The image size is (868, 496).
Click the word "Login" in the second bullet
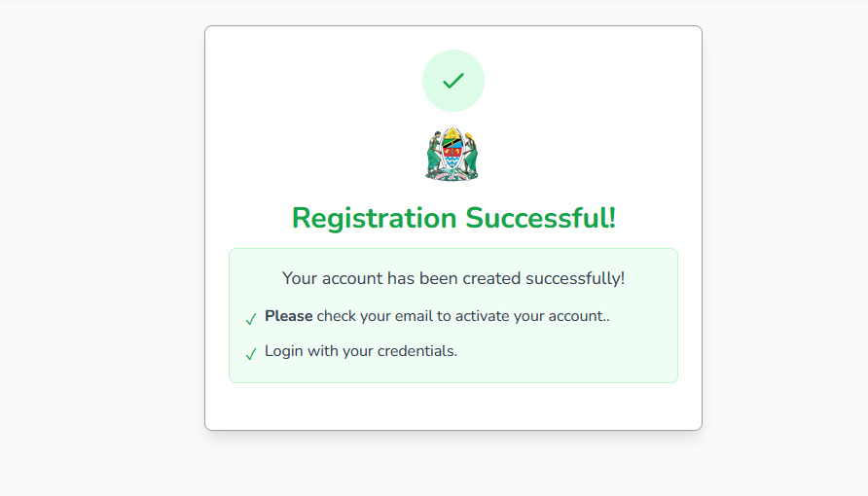284,351
